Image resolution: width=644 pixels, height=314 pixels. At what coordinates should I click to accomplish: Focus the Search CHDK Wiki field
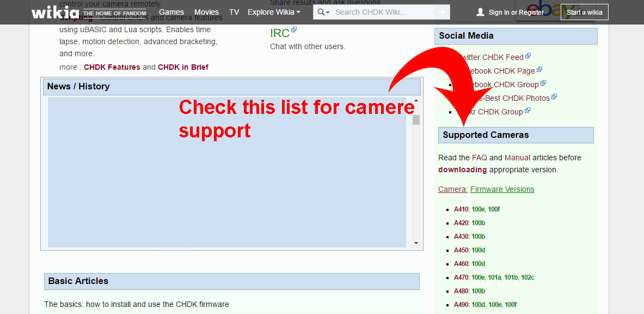(382, 12)
